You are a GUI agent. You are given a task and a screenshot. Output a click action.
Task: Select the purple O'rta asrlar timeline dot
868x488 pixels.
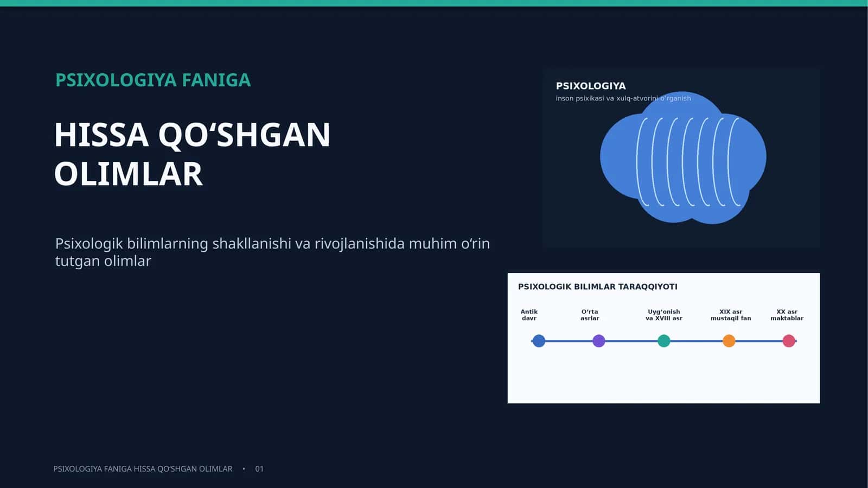point(599,341)
